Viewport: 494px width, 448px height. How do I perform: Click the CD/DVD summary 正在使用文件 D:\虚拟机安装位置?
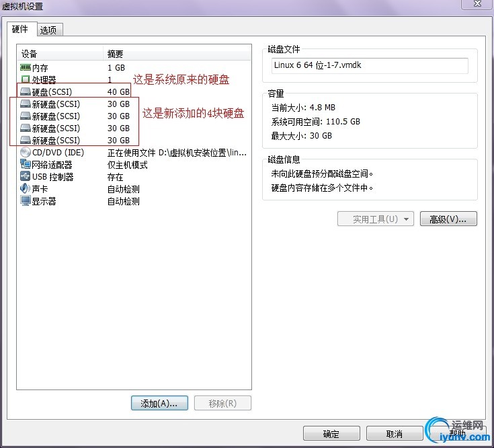(177, 153)
